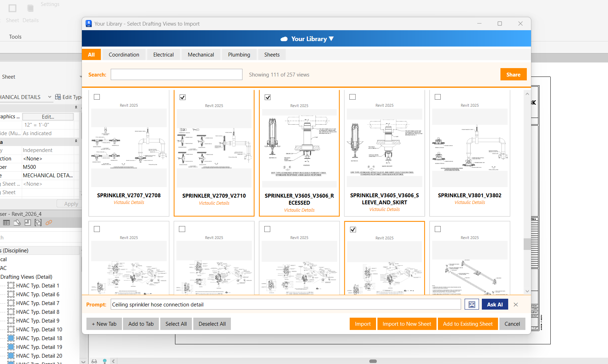Switch to the Plumbing tab
608x364 pixels.
pos(239,55)
